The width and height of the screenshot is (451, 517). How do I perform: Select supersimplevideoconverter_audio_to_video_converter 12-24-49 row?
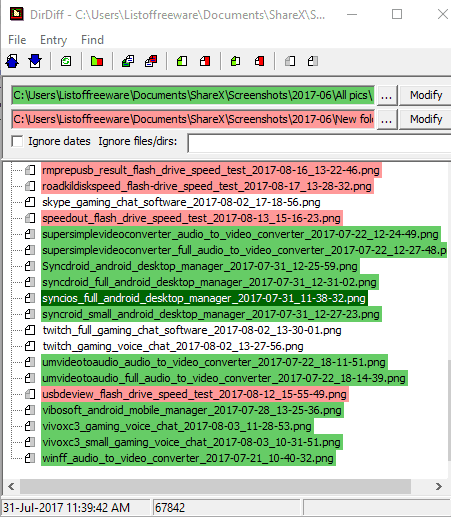tap(241, 234)
